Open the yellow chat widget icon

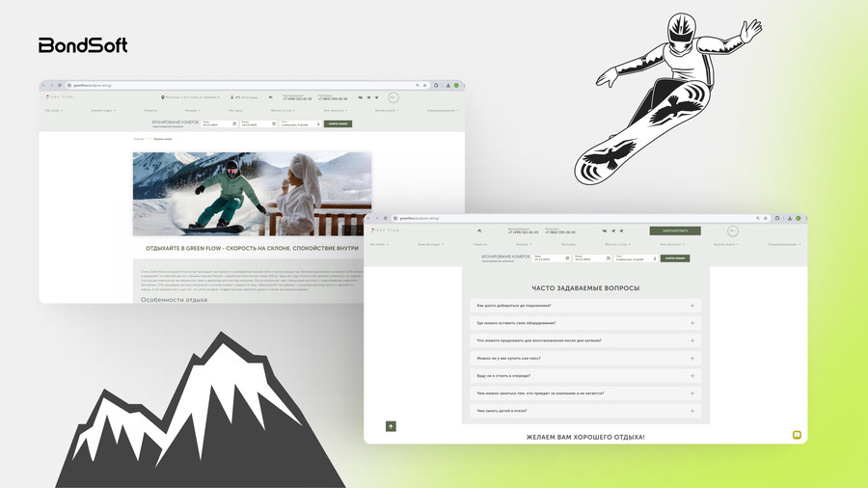797,435
